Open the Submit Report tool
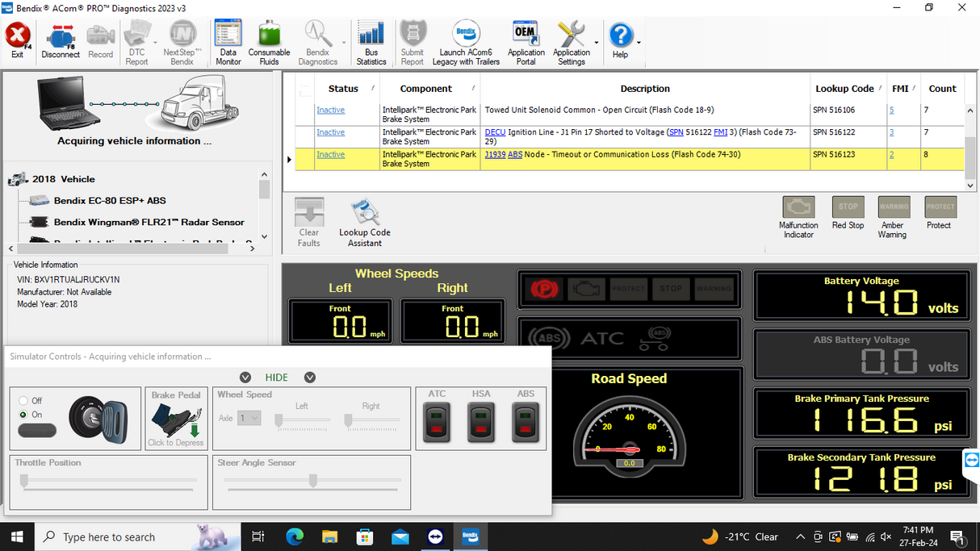 tap(412, 41)
